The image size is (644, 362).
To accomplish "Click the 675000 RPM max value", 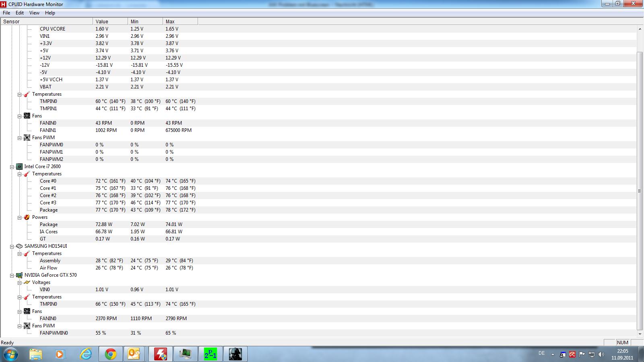I will click(178, 130).
